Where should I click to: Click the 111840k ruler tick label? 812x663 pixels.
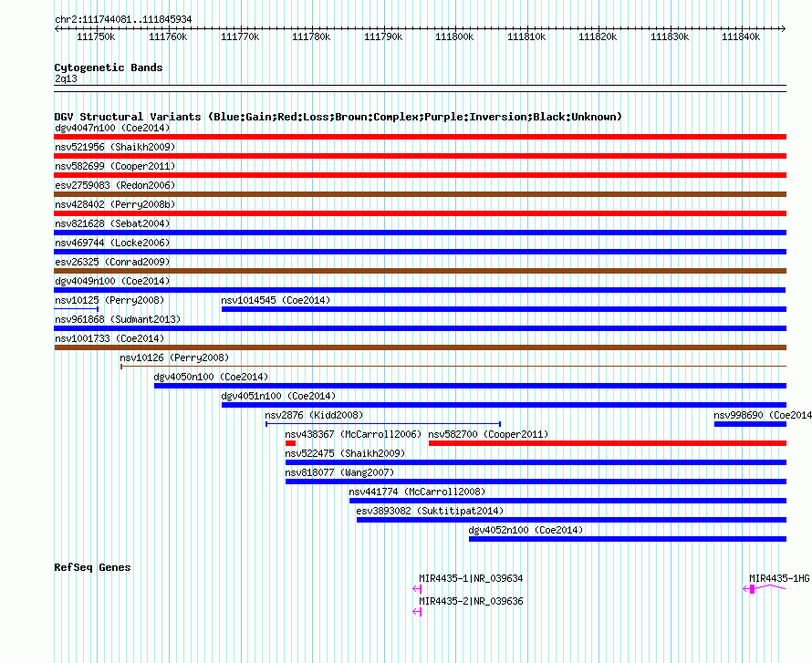(741, 36)
